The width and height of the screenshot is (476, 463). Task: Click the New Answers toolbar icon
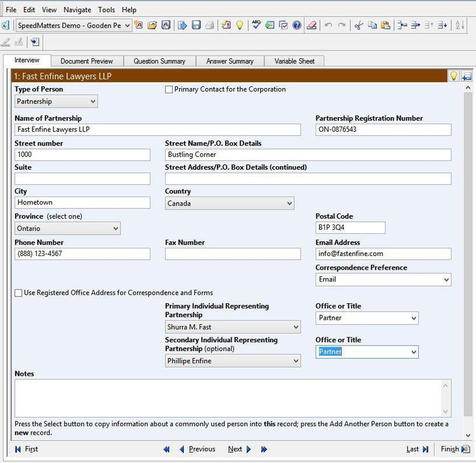139,25
